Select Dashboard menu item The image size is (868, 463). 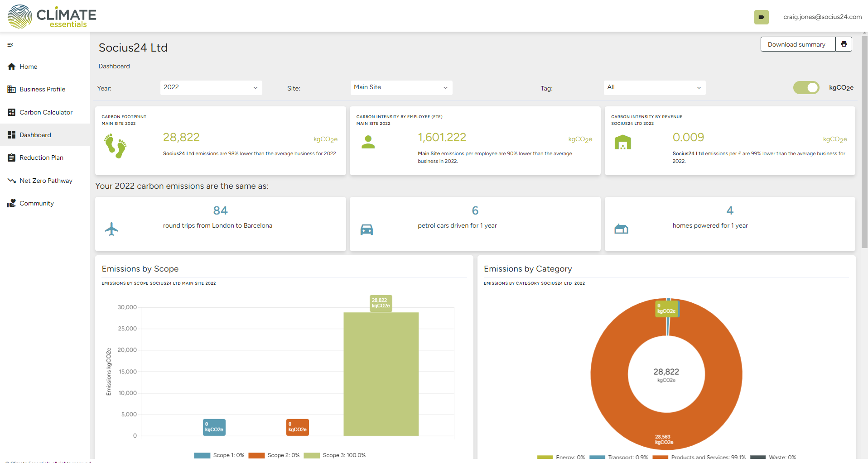45,135
